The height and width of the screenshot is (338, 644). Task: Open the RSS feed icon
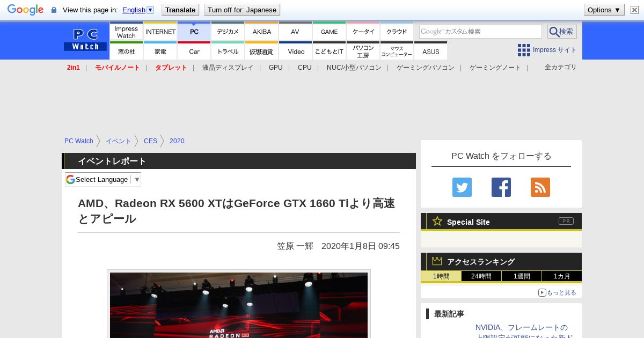pos(540,187)
